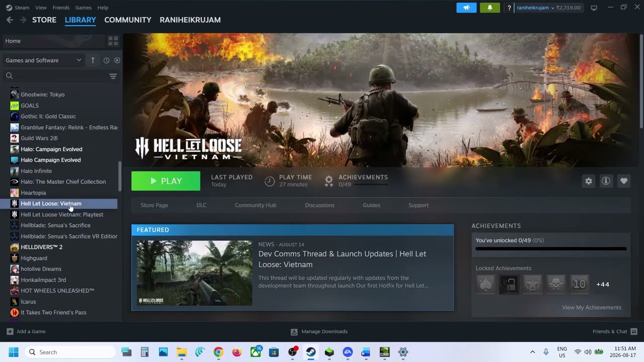
Task: Open the green notifications bell
Action: (490, 8)
